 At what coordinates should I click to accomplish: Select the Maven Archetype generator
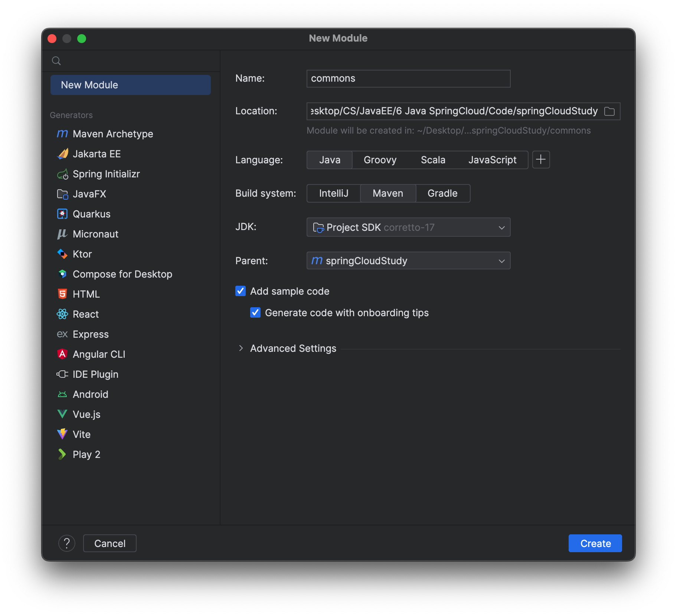click(x=113, y=134)
